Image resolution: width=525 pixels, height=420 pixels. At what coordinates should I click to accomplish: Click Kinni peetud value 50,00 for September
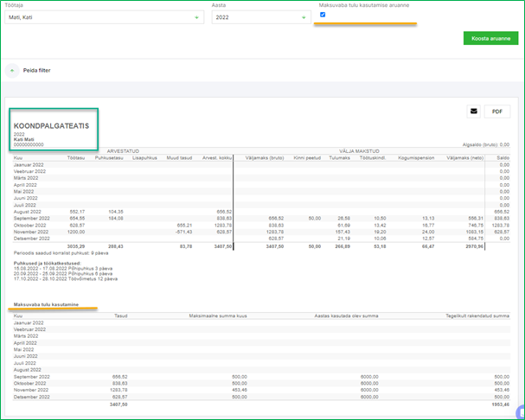[x=315, y=219]
